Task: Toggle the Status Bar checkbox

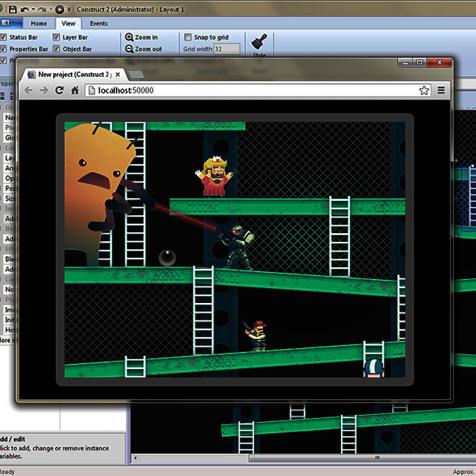Action: coord(4,37)
